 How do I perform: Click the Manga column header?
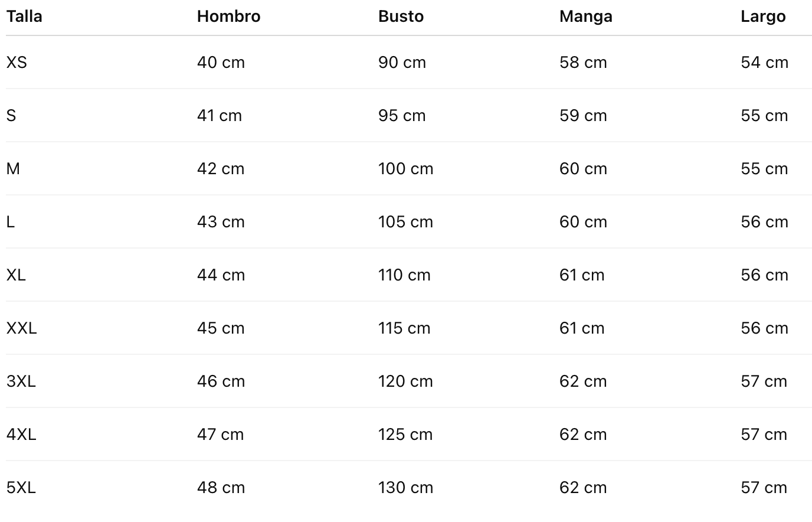585,17
